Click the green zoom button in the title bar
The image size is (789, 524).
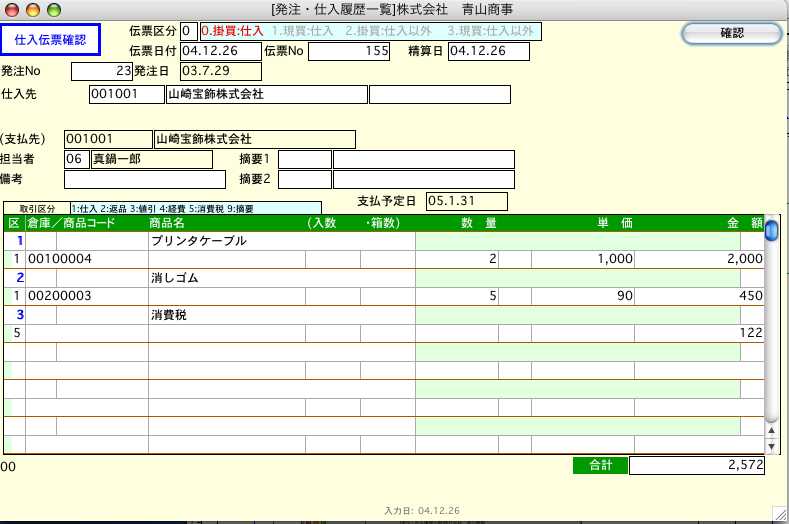point(52,9)
